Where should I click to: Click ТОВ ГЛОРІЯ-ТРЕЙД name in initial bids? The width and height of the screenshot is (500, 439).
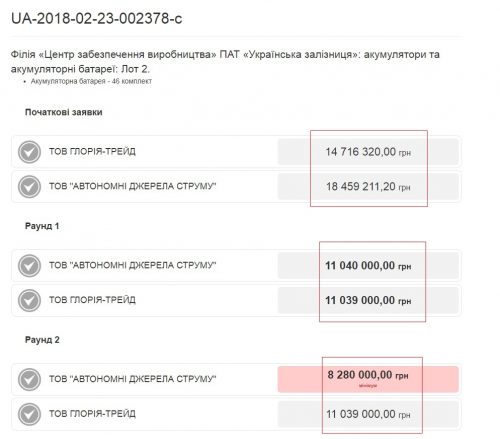(x=92, y=152)
